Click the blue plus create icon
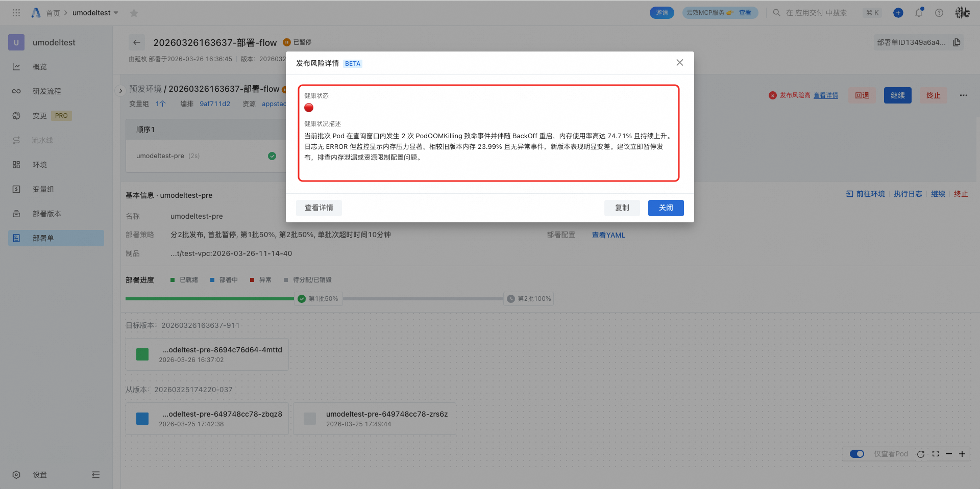This screenshot has width=980, height=489. tap(898, 13)
